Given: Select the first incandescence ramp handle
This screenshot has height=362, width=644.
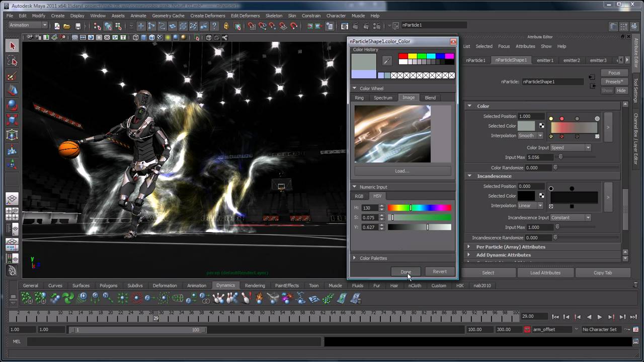Looking at the screenshot, I should (551, 189).
